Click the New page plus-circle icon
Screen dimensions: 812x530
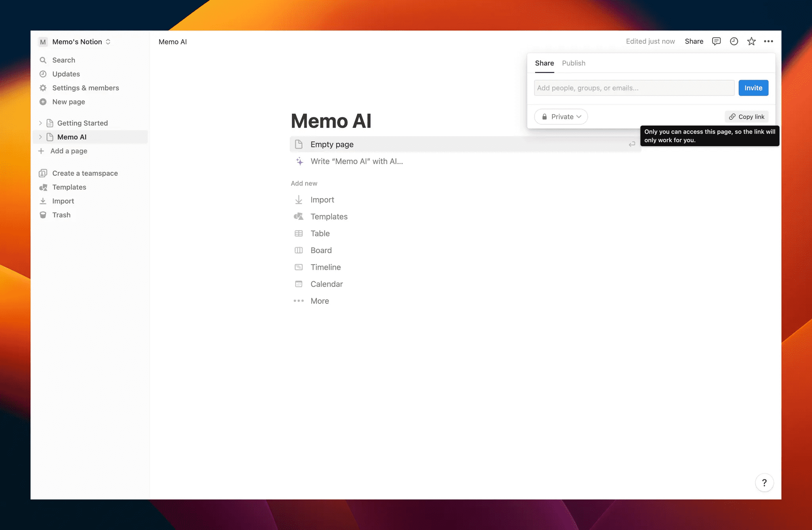43,102
